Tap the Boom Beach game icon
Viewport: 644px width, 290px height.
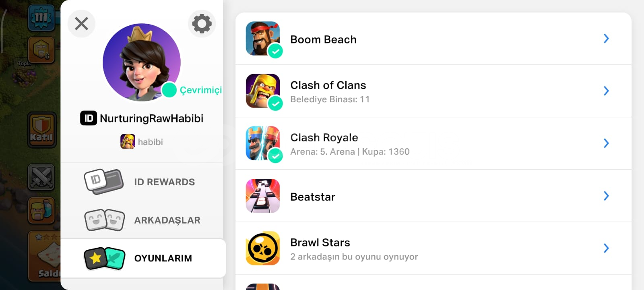tap(263, 39)
